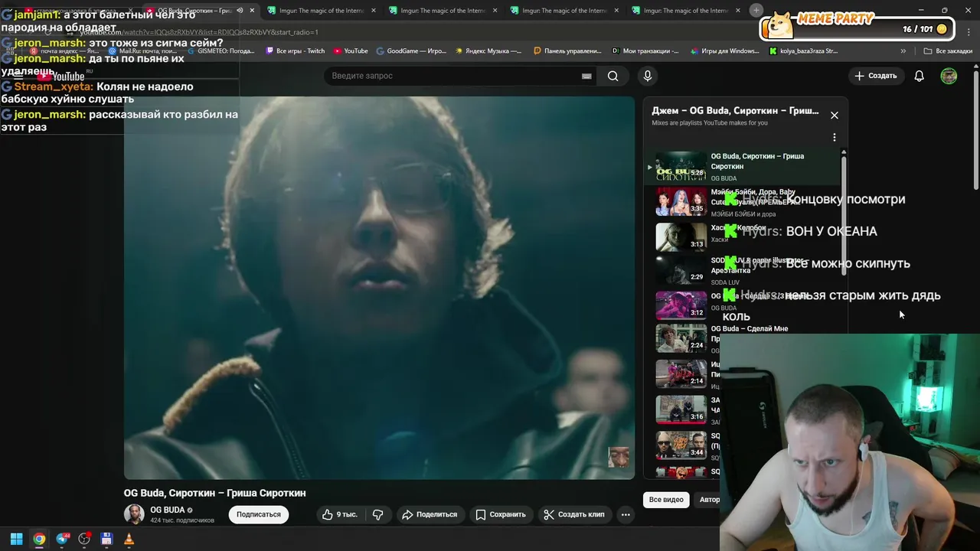The width and height of the screenshot is (980, 551).
Task: Open the Панель управления bookmark
Action: tap(567, 51)
